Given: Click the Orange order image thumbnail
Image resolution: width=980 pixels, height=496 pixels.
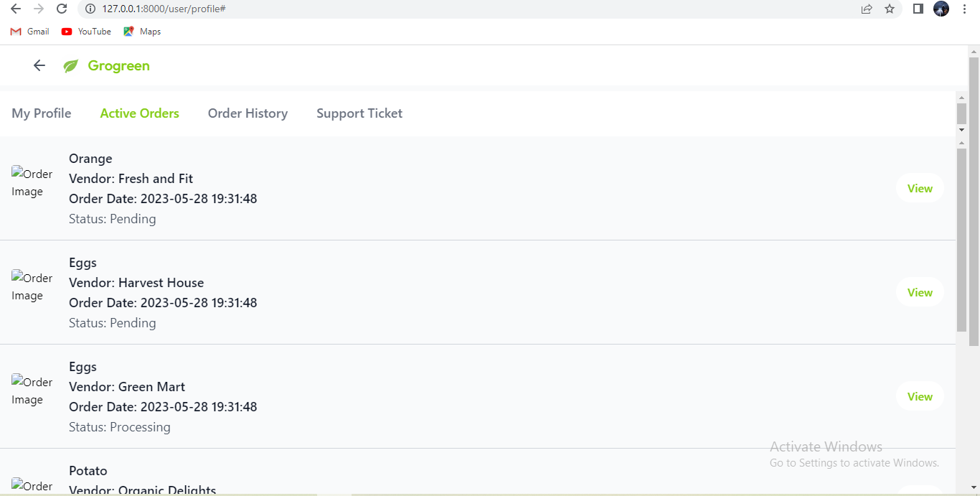Looking at the screenshot, I should [x=32, y=182].
